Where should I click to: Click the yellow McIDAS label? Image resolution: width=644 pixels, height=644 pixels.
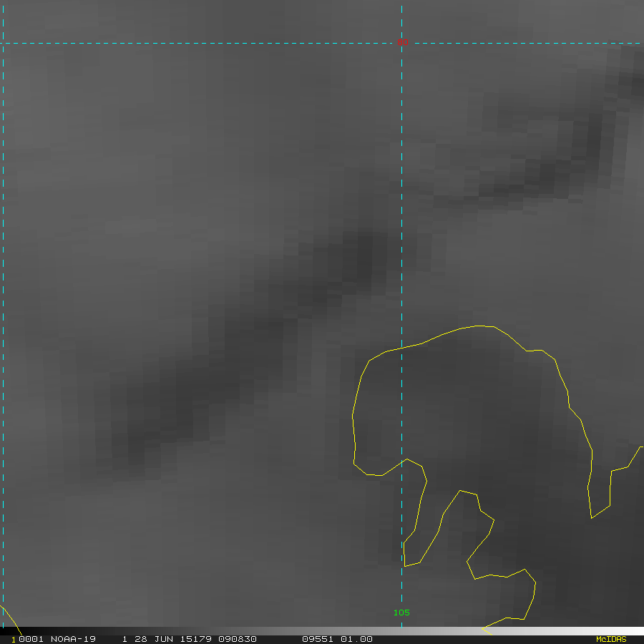pos(610,639)
